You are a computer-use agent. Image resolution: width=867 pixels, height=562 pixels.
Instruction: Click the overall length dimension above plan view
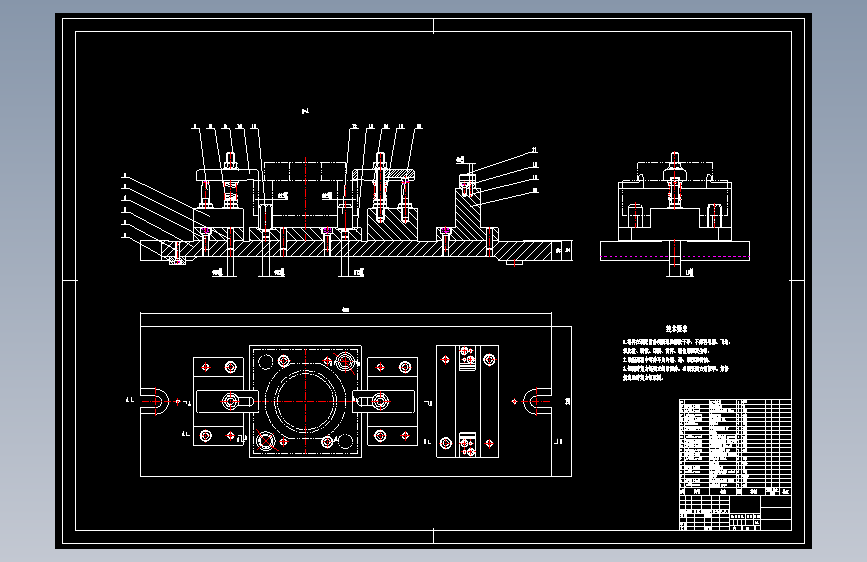tap(346, 311)
